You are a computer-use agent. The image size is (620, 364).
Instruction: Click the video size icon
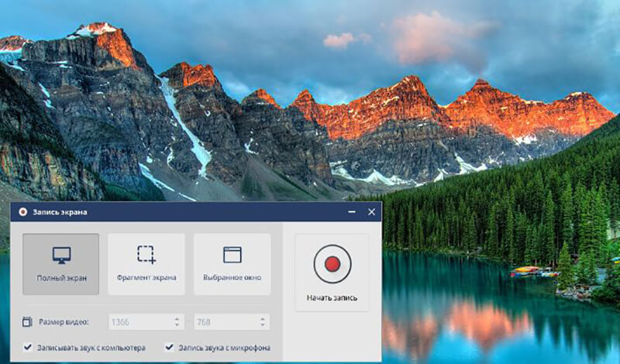[x=28, y=321]
